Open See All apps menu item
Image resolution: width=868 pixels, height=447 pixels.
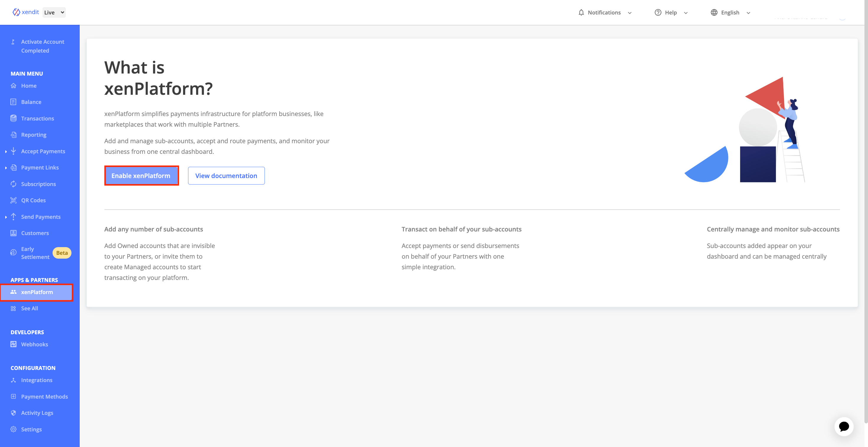(x=30, y=308)
